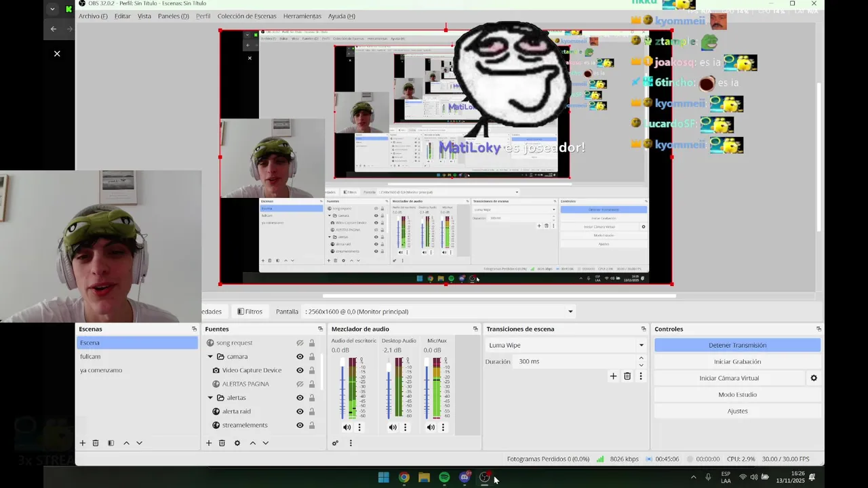Image resolution: width=868 pixels, height=488 pixels.
Task: Mute the Desktop Audio channel
Action: tap(393, 428)
